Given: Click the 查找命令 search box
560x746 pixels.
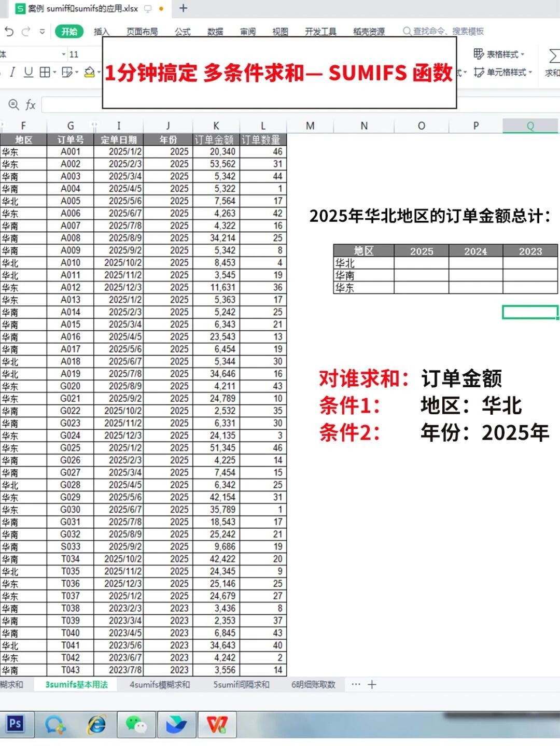Looking at the screenshot, I should (x=446, y=32).
